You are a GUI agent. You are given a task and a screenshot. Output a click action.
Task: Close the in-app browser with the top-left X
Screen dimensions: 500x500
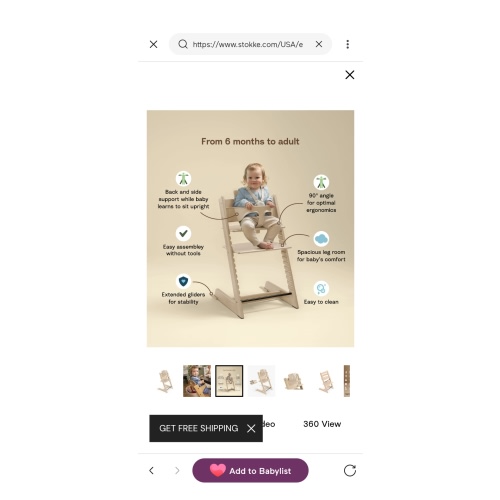click(x=153, y=44)
